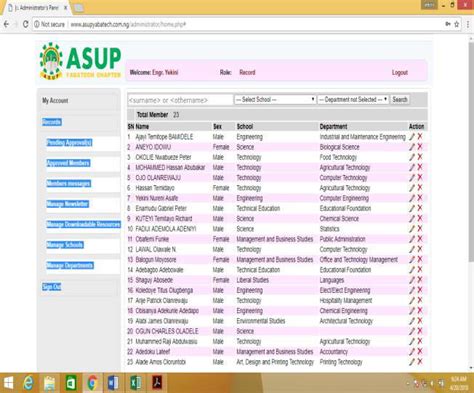
Task: Edit OJO OLANREWAJU's row with pencil icon
Action: coord(412,178)
